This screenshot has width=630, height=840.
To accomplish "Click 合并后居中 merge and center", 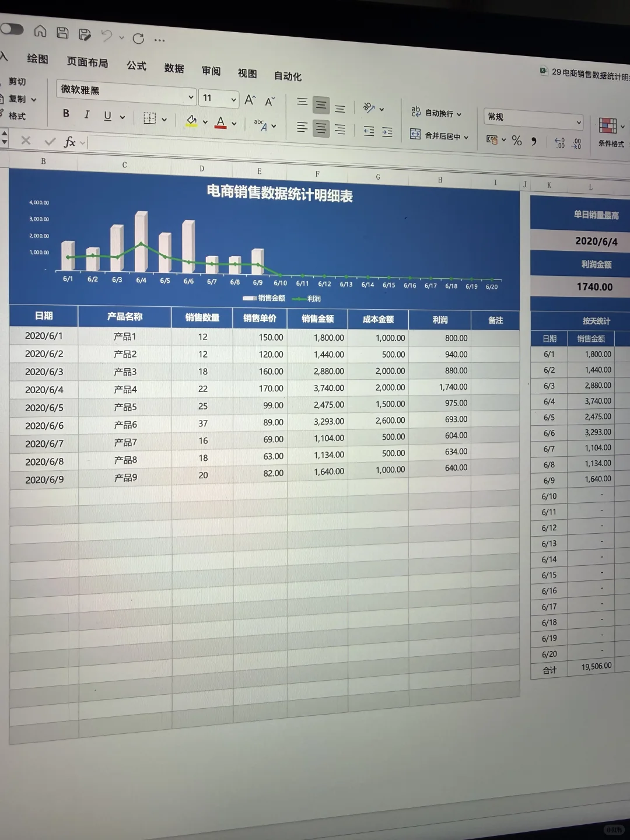I will pyautogui.click(x=435, y=135).
